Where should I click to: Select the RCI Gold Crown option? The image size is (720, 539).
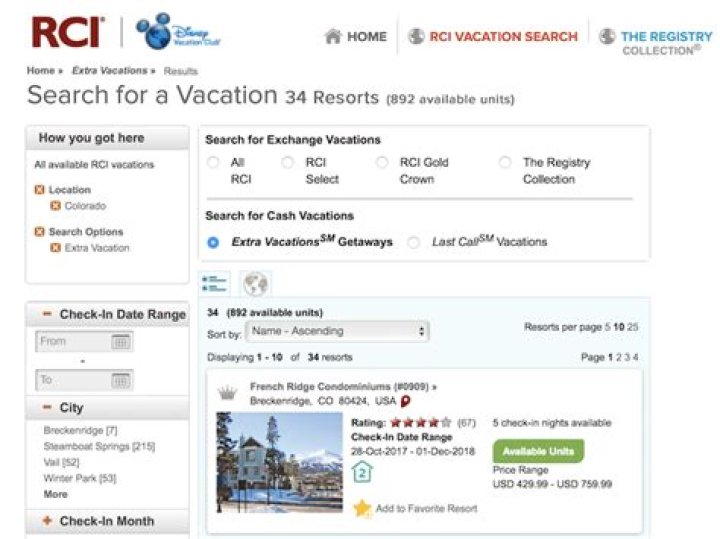click(382, 162)
